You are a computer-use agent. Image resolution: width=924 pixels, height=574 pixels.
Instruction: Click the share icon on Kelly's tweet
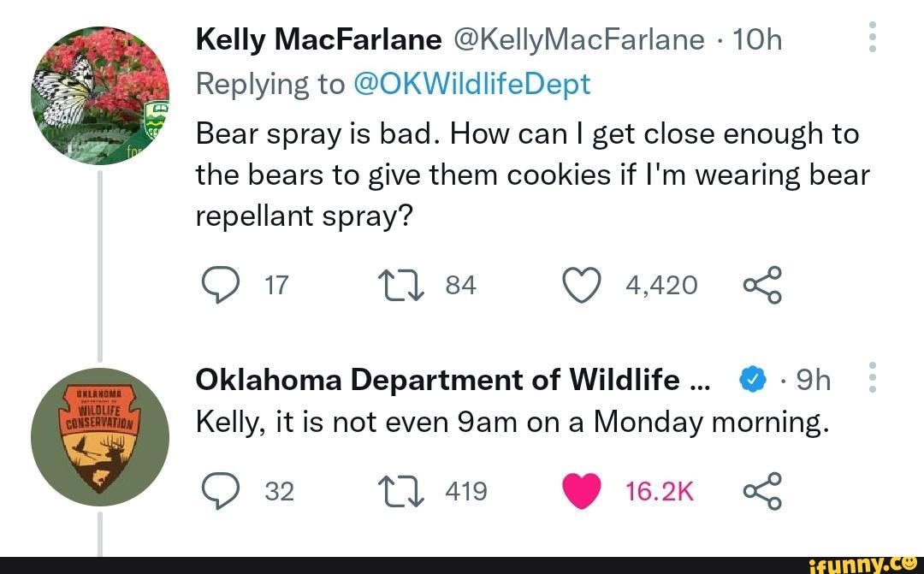pyautogui.click(x=762, y=285)
